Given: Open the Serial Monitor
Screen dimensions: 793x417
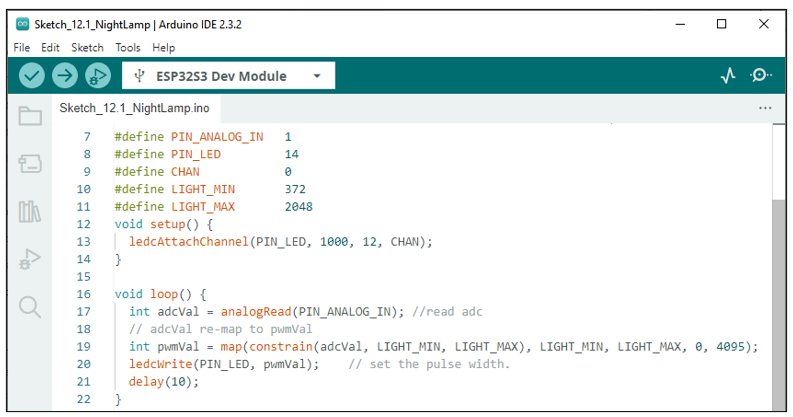Looking at the screenshot, I should 760,76.
